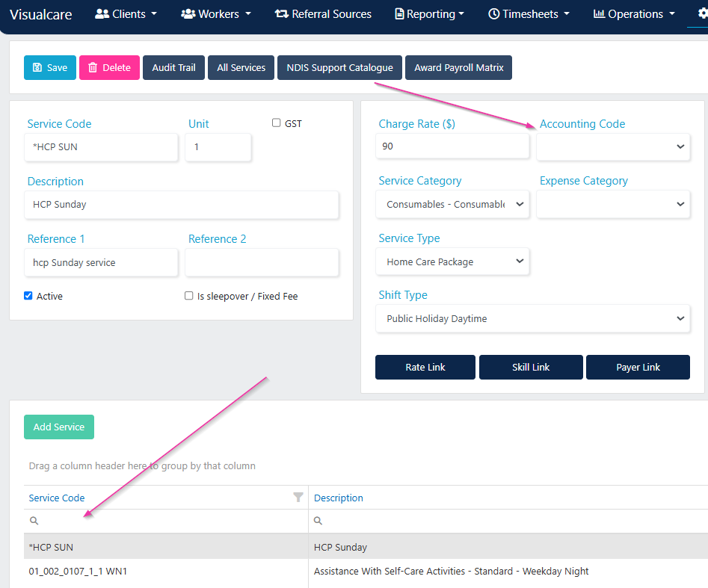This screenshot has height=588, width=708.
Task: Click the Delete button
Action: (x=110, y=68)
